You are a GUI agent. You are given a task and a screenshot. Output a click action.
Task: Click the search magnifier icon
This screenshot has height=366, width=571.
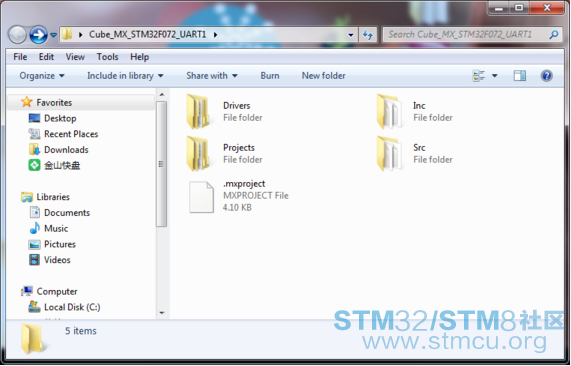click(554, 35)
